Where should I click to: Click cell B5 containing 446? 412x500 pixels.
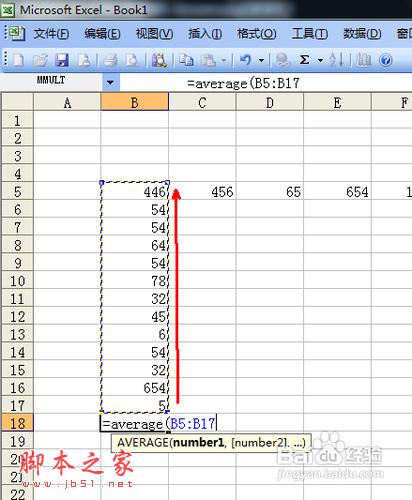click(x=135, y=192)
